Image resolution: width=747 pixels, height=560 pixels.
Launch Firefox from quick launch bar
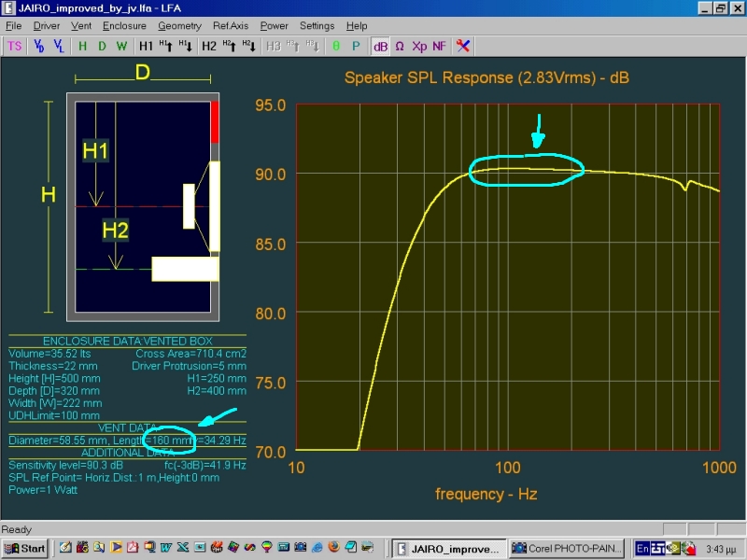tap(334, 547)
